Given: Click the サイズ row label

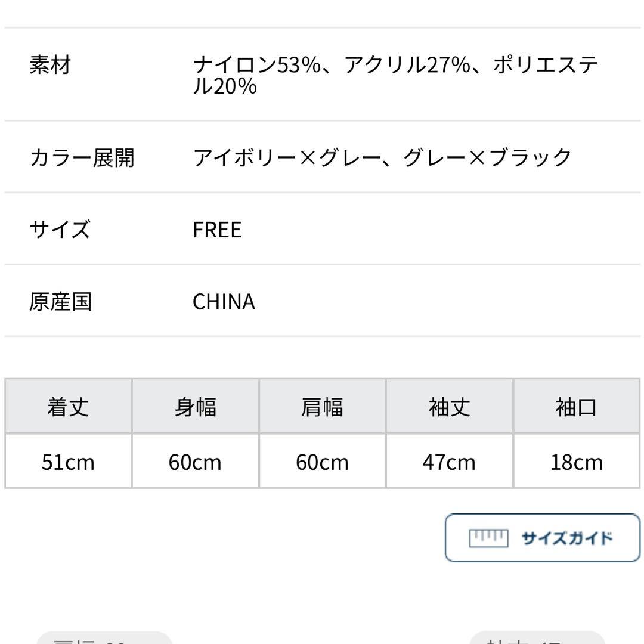Looking at the screenshot, I should click(60, 230).
